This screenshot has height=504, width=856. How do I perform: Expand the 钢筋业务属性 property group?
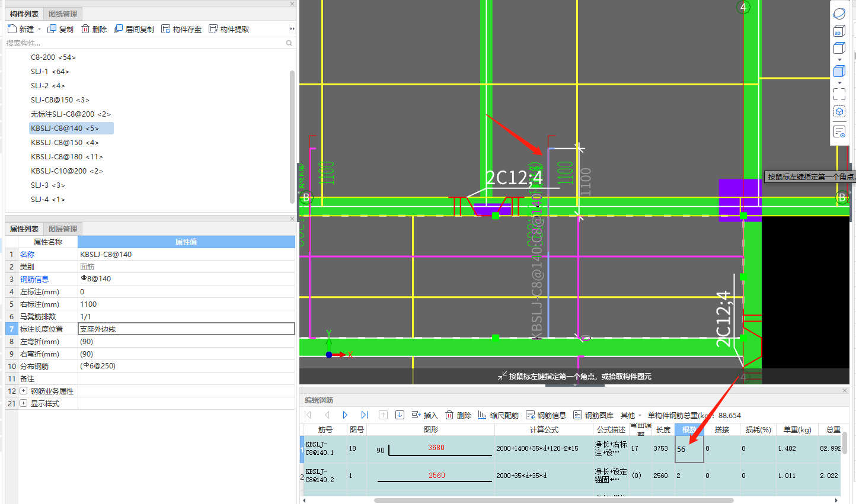tap(23, 391)
